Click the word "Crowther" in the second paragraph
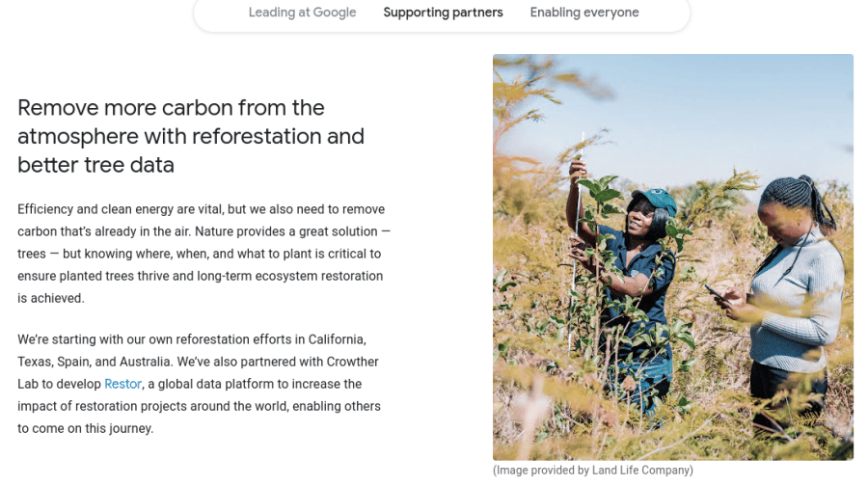 (351, 362)
